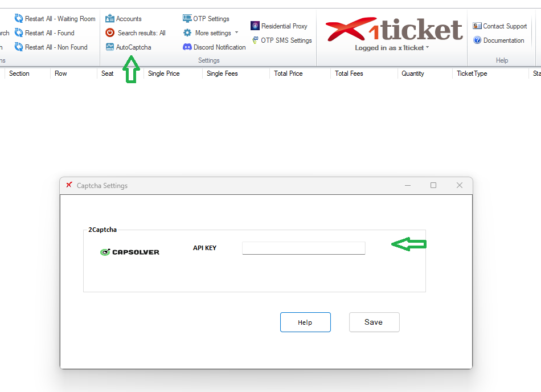The width and height of the screenshot is (541, 392).
Task: Click Restart All - Waiting Room
Action: 60,19
